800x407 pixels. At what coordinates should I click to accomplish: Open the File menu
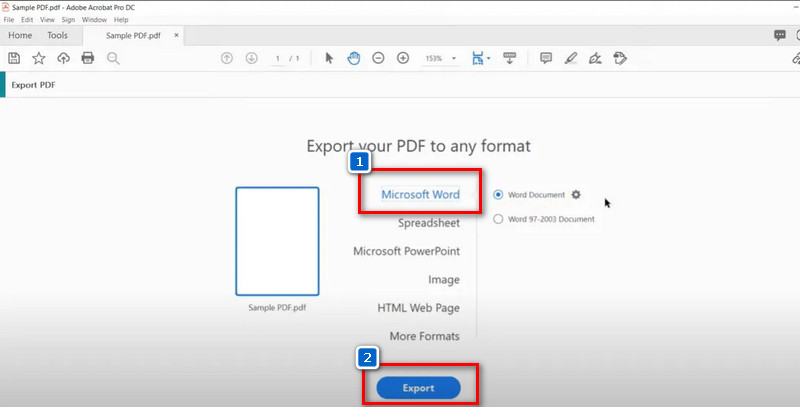pyautogui.click(x=9, y=20)
